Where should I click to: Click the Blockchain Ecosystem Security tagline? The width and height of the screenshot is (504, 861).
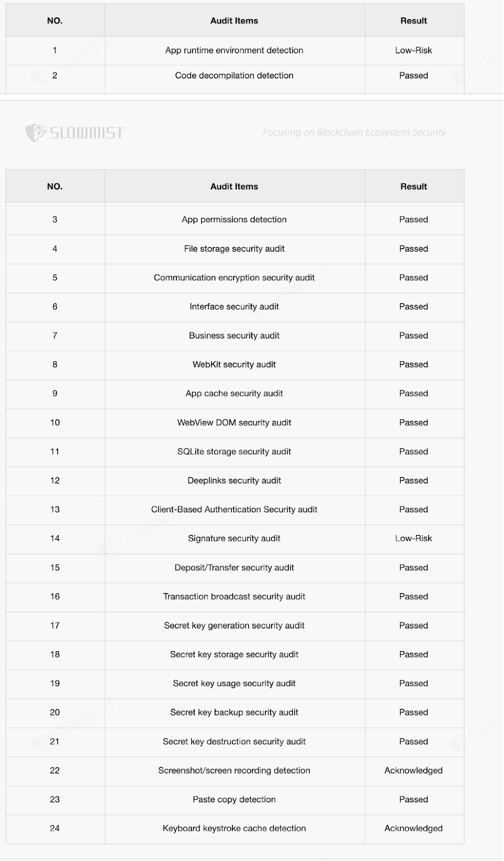click(354, 132)
